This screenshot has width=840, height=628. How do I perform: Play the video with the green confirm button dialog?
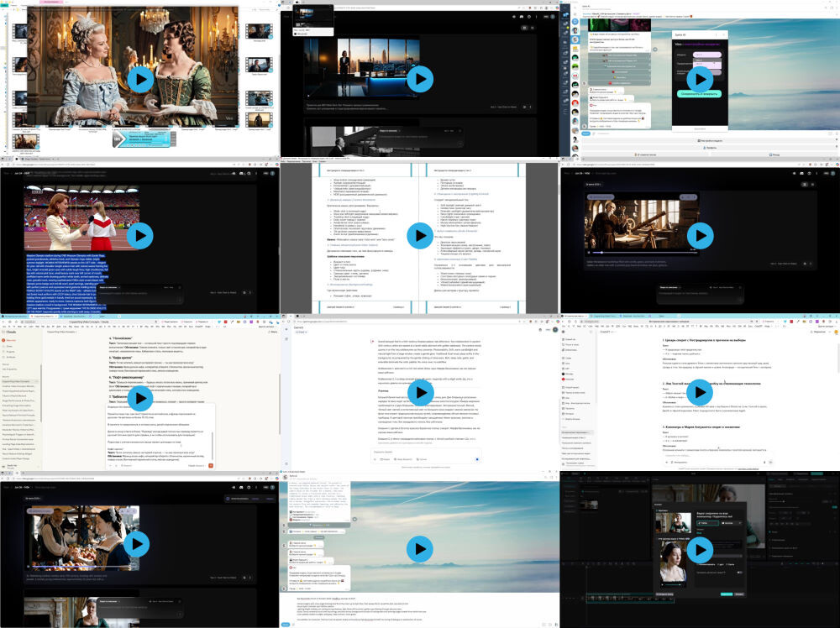click(701, 79)
